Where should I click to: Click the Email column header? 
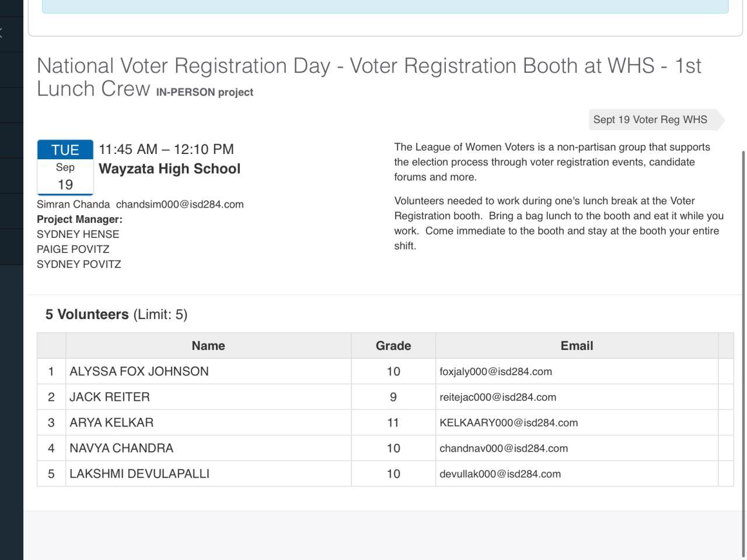577,346
